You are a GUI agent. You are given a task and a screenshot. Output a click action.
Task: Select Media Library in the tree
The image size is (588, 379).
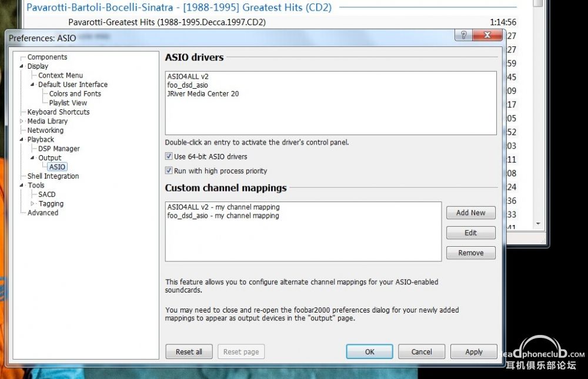[x=48, y=122]
